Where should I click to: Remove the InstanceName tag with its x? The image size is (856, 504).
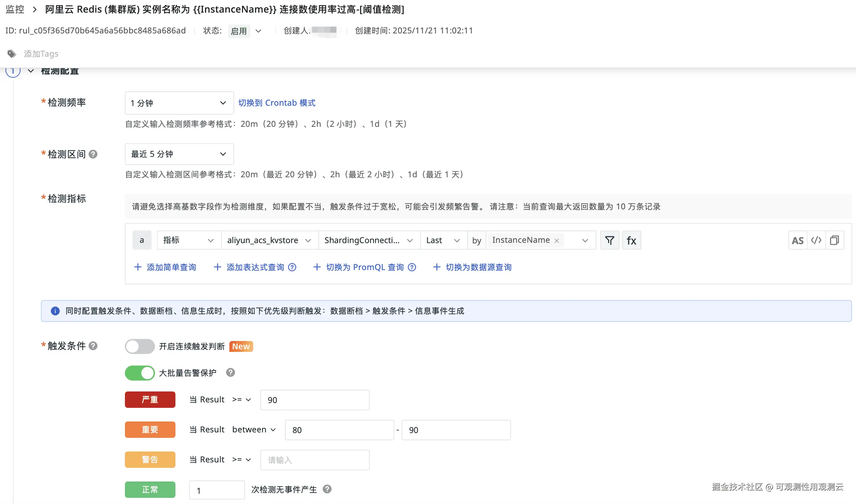557,241
